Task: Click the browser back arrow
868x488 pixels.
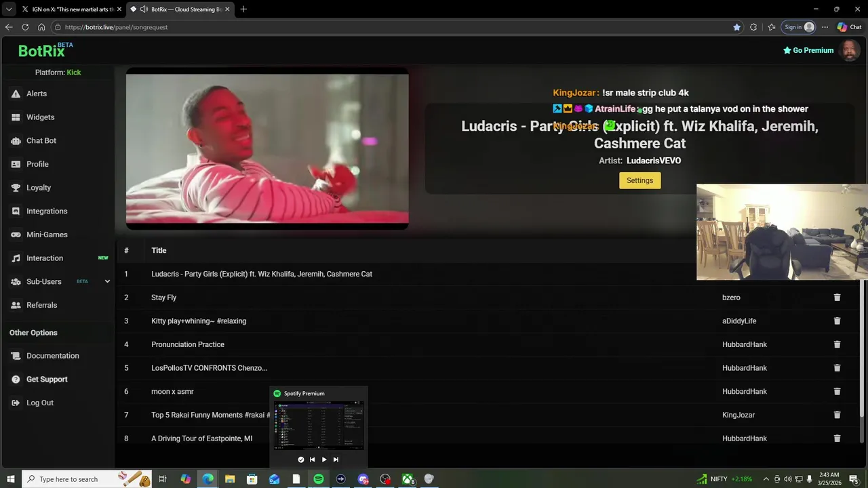Action: coord(9,27)
